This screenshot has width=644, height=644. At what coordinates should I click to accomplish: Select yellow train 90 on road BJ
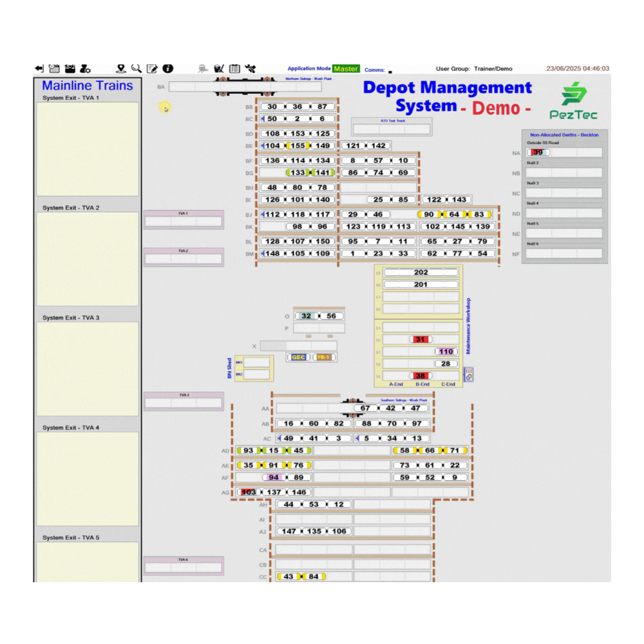click(429, 214)
